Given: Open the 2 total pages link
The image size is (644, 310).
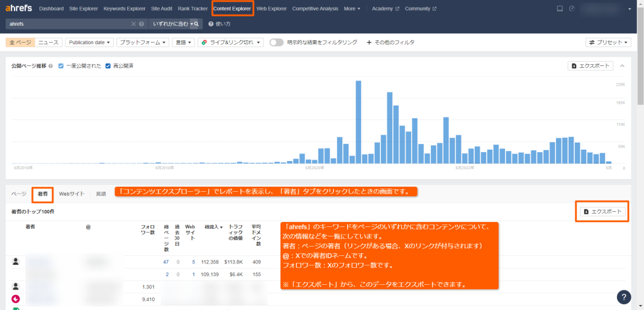Looking at the screenshot, I should pyautogui.click(x=167, y=274).
